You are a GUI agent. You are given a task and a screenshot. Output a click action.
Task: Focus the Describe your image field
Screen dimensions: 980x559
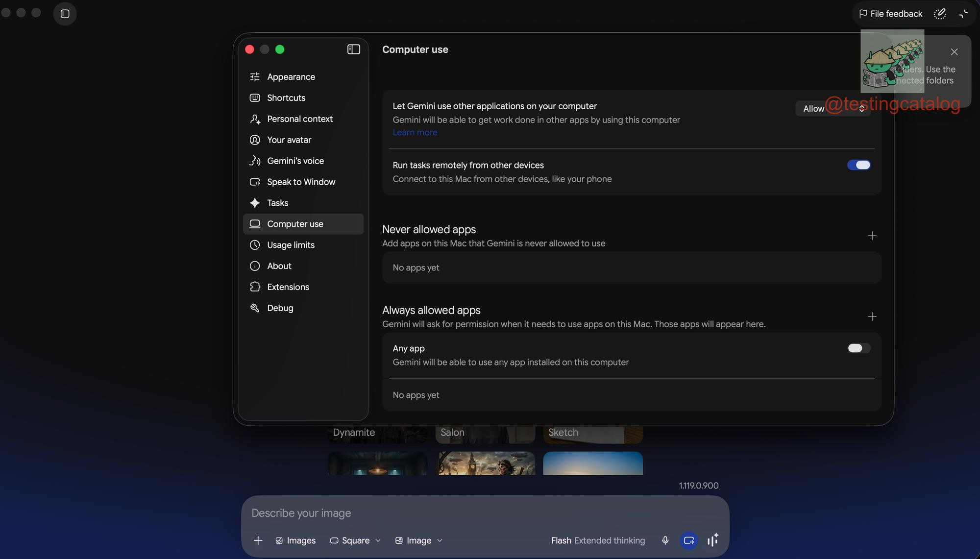point(485,513)
